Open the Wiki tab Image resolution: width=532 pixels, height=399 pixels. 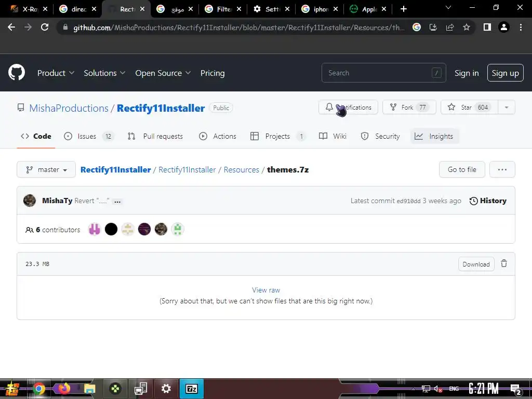coord(333,136)
